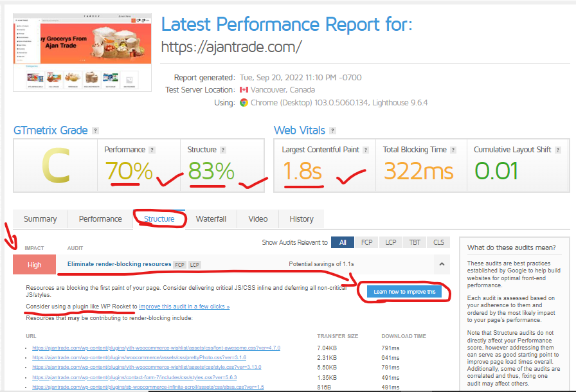Click the C grade letter

point(56,166)
